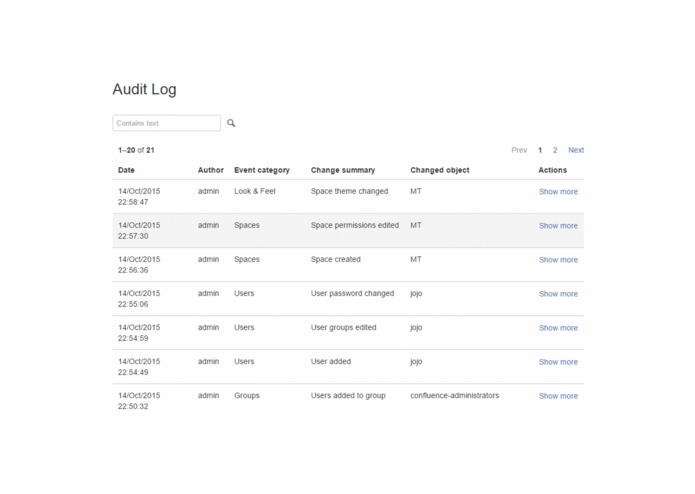Show more for User added row
Viewport: 695px width, 494px height.
point(558,362)
